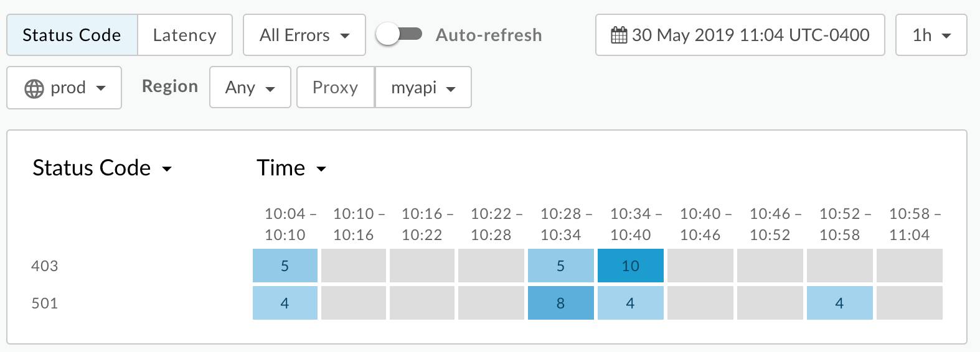Expand the Time column header arrow
This screenshot has height=352, width=980.
pyautogui.click(x=321, y=169)
